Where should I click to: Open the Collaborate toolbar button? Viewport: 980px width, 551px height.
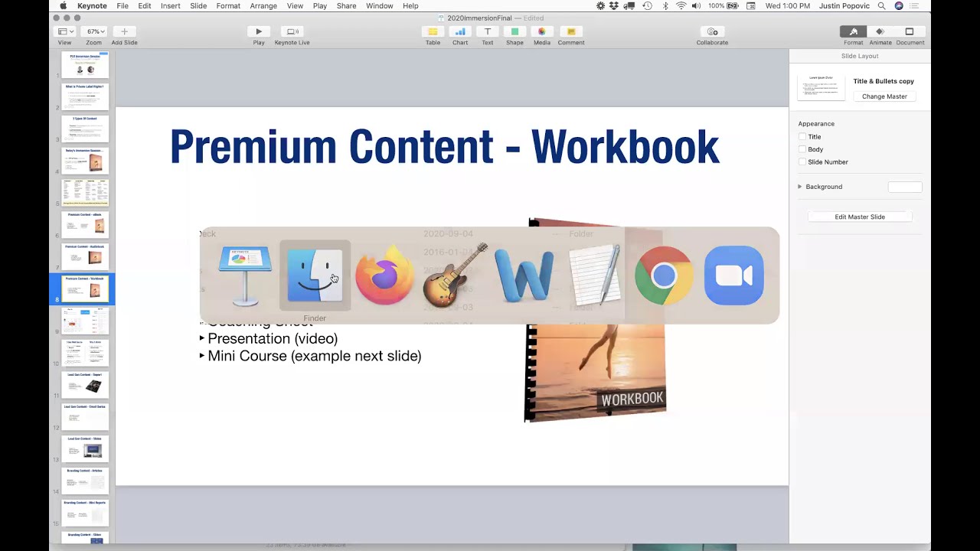pos(712,31)
